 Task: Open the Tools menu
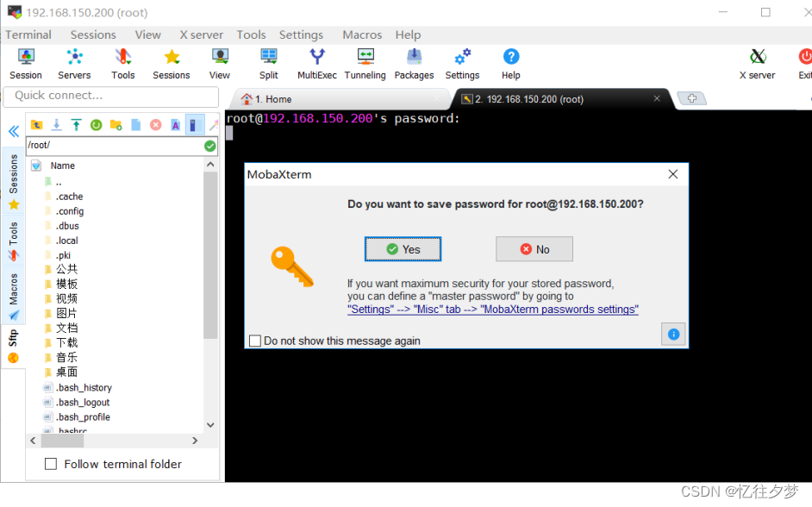(251, 34)
